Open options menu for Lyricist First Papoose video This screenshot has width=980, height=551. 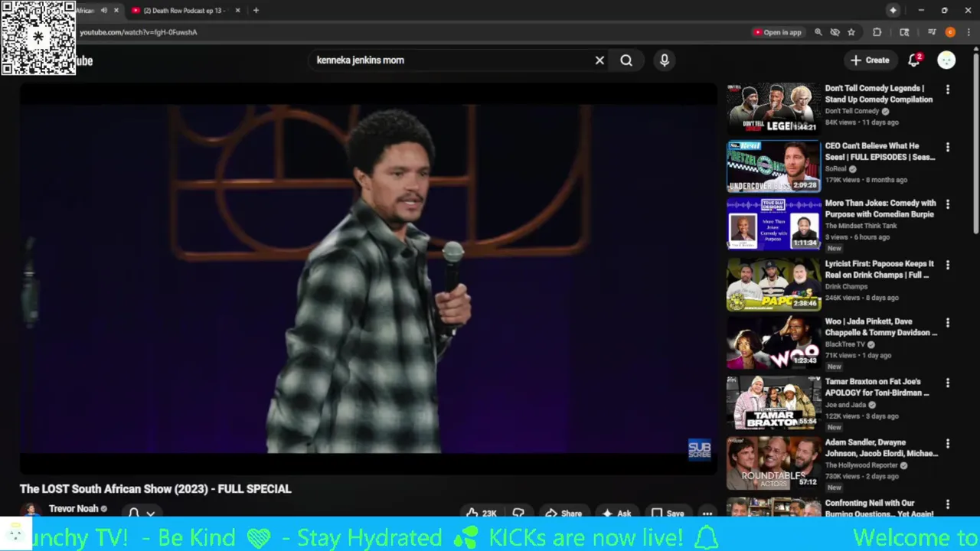click(x=948, y=265)
